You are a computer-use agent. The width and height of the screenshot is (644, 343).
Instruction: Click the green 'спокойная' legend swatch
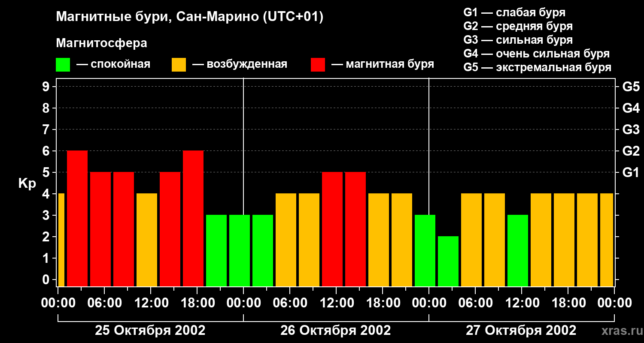click(x=63, y=65)
